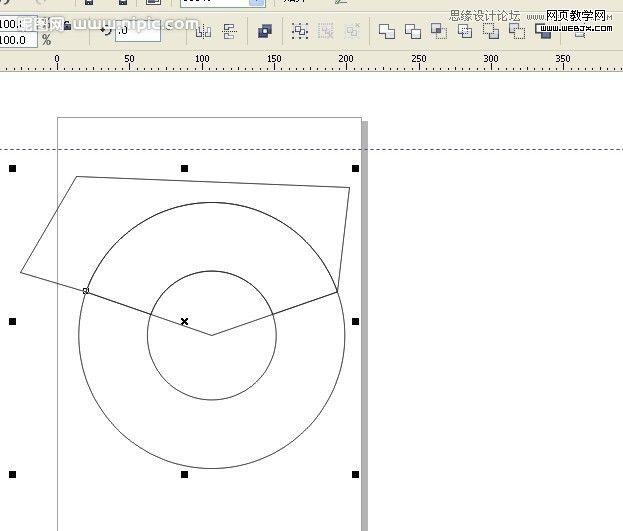Apply the Intersect shaping command

click(439, 31)
